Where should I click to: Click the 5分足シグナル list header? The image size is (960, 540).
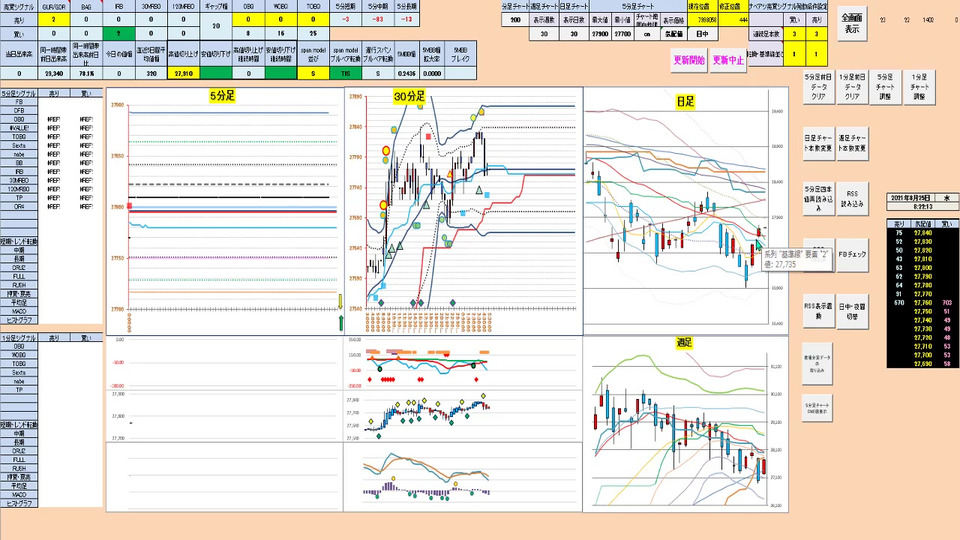19,94
